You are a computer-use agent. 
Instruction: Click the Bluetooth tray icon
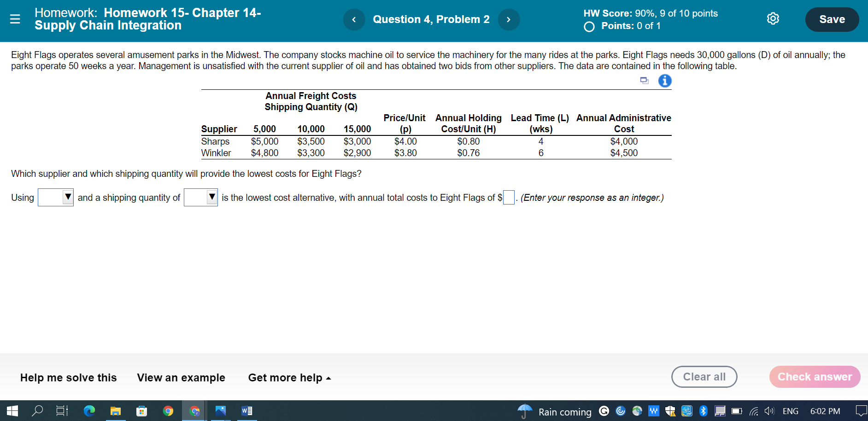(703, 411)
